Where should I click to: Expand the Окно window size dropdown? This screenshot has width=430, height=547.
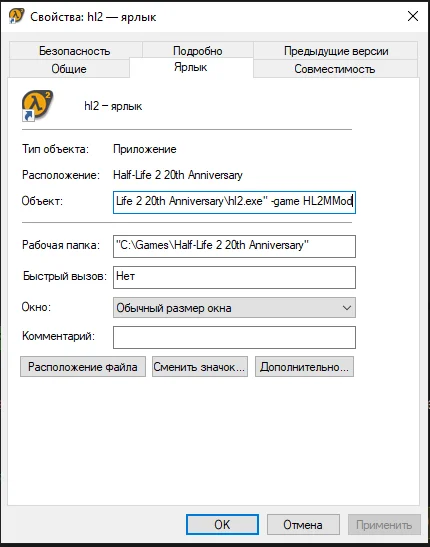[x=234, y=308]
